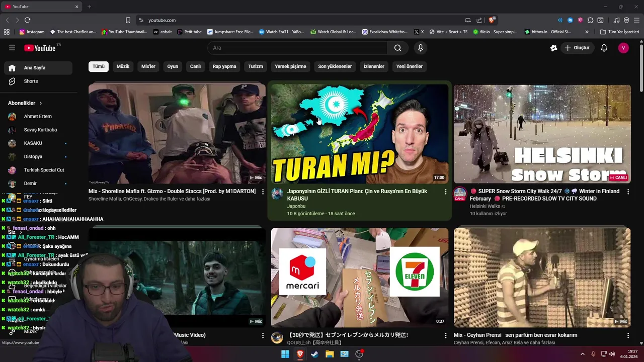Show hidden system tray icons
The width and height of the screenshot is (644, 362).
tap(583, 354)
